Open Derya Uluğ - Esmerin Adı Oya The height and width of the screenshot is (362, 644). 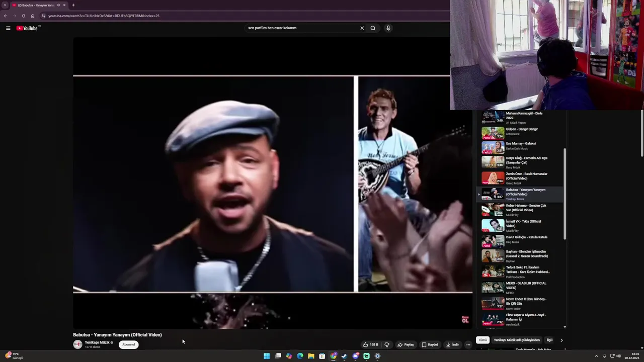click(520, 162)
